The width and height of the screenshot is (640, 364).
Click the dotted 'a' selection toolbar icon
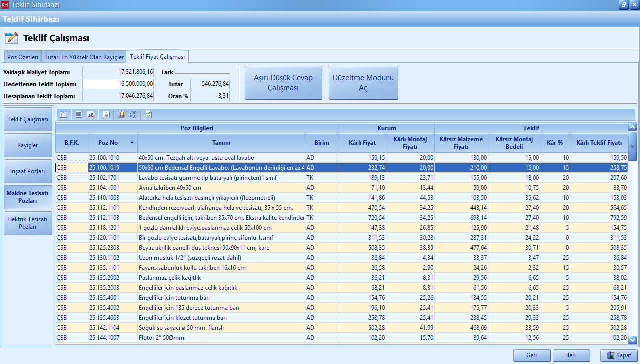[90, 114]
